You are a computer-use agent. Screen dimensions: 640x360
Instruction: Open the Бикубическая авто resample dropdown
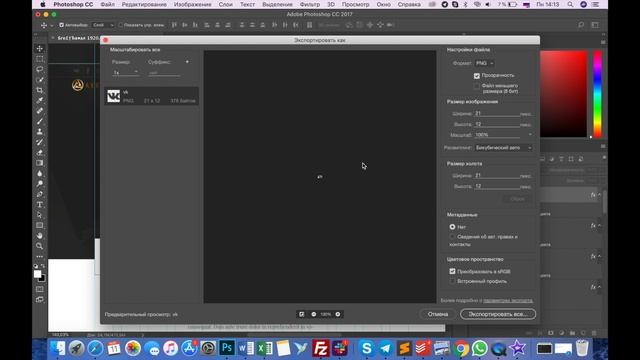[x=504, y=148]
